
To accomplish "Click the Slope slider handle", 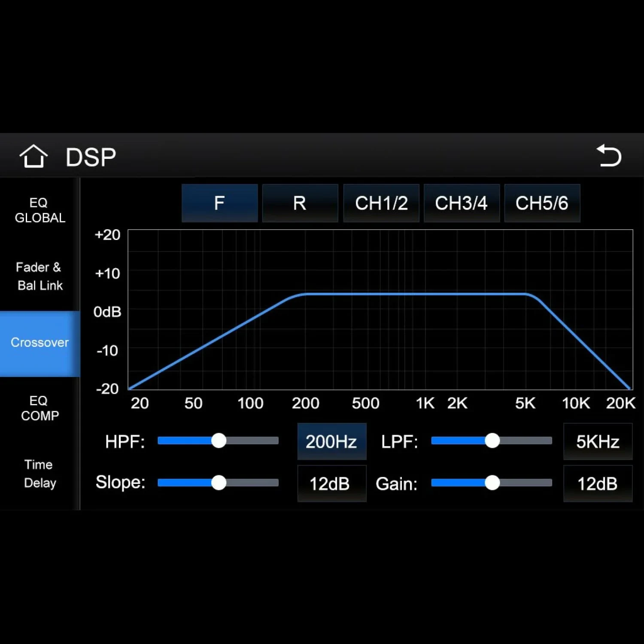I will (x=219, y=483).
